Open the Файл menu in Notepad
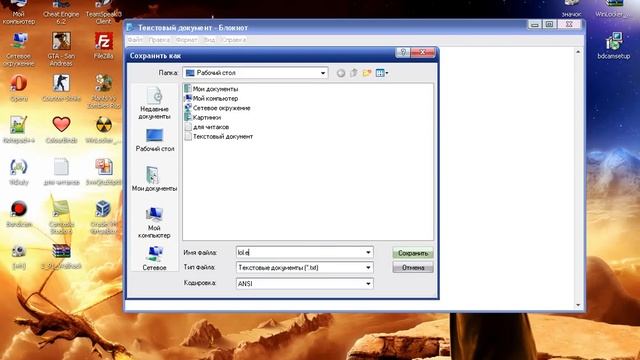This screenshot has width=640, height=360. coord(135,40)
